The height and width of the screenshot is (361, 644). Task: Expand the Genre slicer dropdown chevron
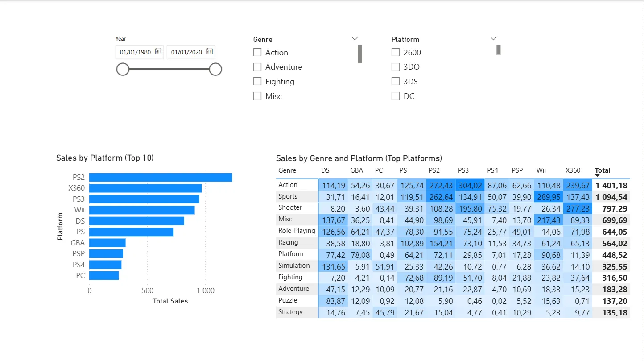355,39
